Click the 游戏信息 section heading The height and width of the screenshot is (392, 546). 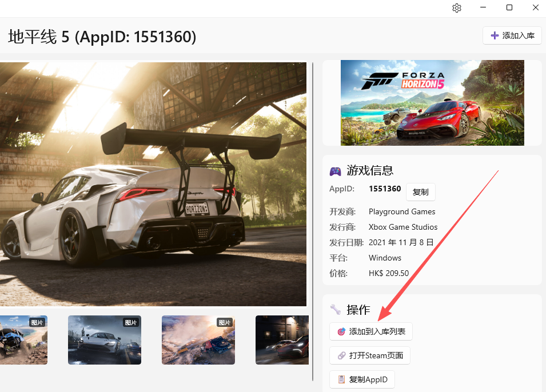(x=370, y=171)
